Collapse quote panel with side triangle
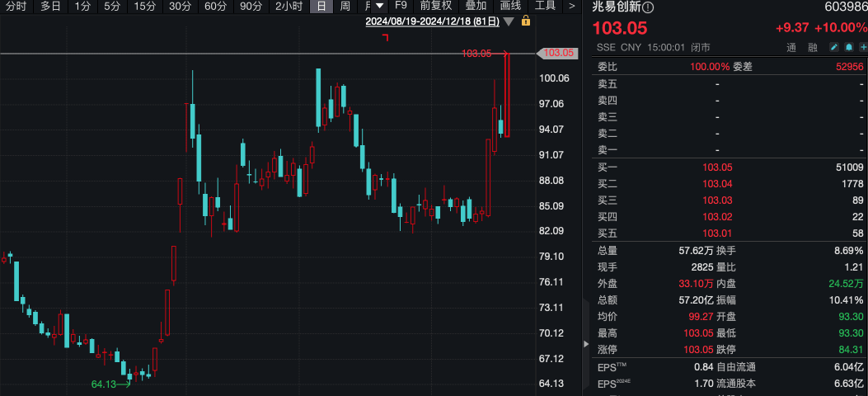The width and height of the screenshot is (868, 396). [x=587, y=344]
